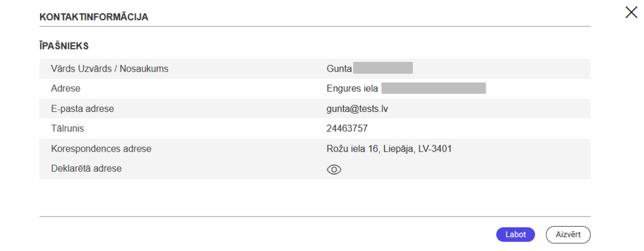
Task: Click the redacted gray box beside Gunta
Action: pos(383,68)
